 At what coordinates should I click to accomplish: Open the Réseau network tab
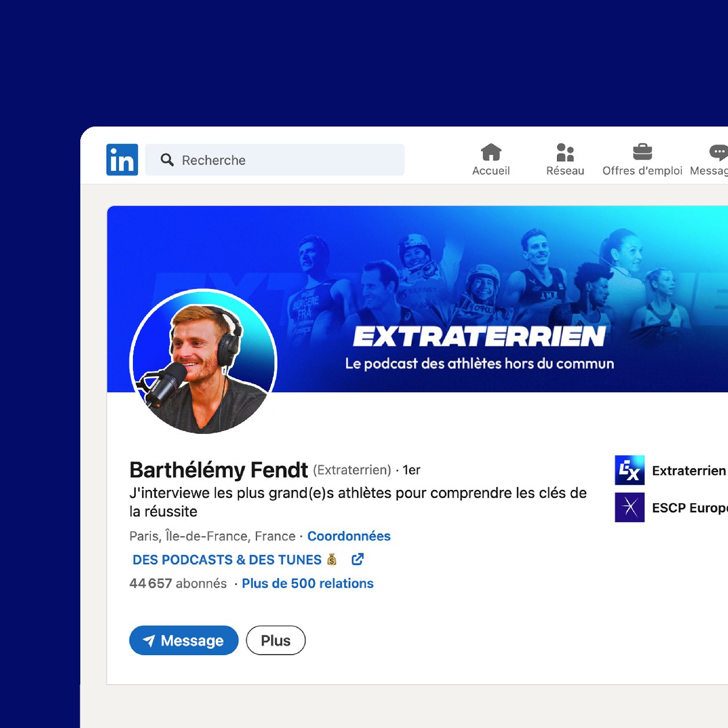[x=565, y=159]
